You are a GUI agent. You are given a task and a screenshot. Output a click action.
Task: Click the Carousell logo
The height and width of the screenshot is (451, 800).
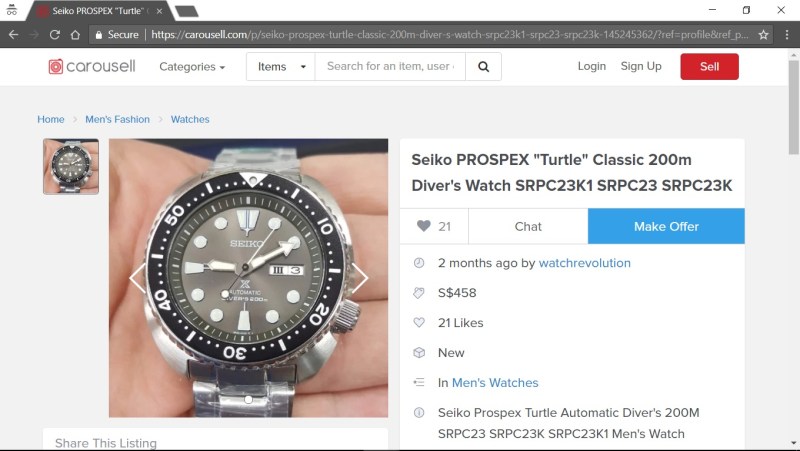pyautogui.click(x=92, y=66)
